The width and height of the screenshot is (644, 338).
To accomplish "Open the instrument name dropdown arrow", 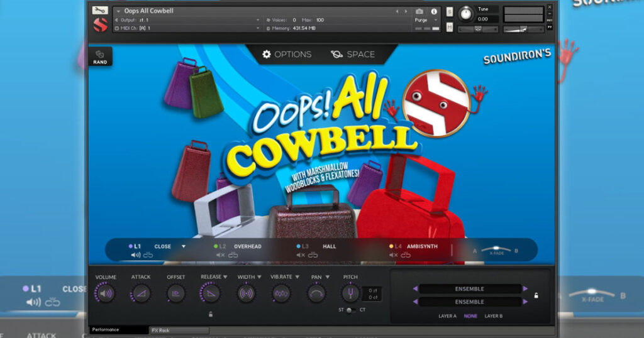I will click(119, 11).
